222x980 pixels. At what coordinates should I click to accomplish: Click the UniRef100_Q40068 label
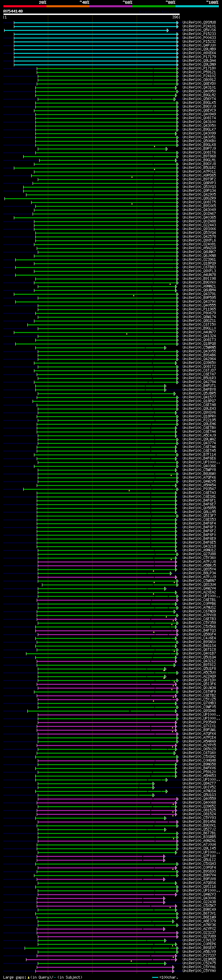(199, 803)
